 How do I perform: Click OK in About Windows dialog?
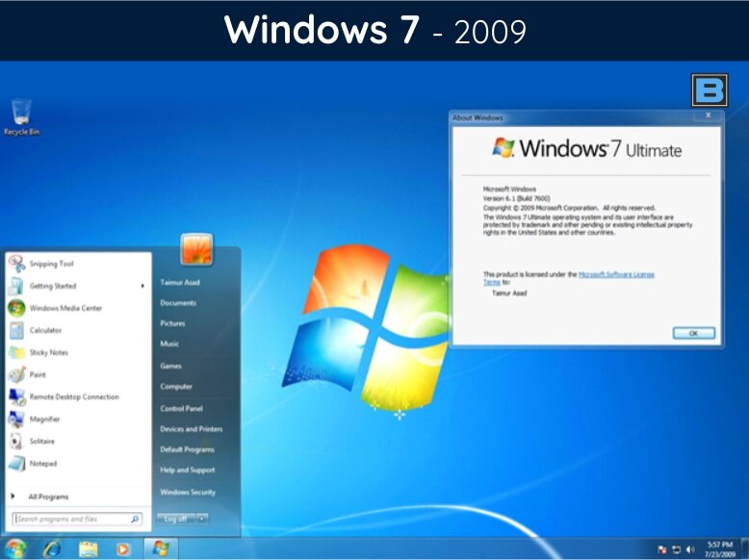pos(693,333)
